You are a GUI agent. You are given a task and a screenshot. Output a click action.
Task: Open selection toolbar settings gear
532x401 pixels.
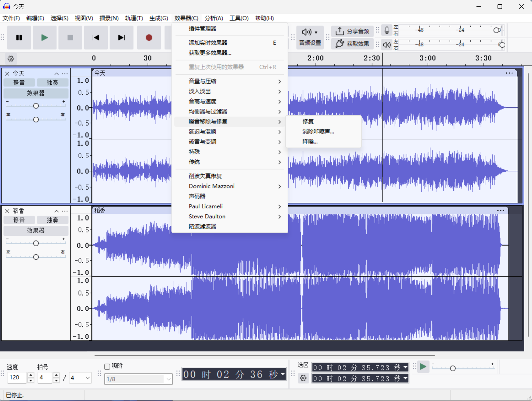click(303, 378)
